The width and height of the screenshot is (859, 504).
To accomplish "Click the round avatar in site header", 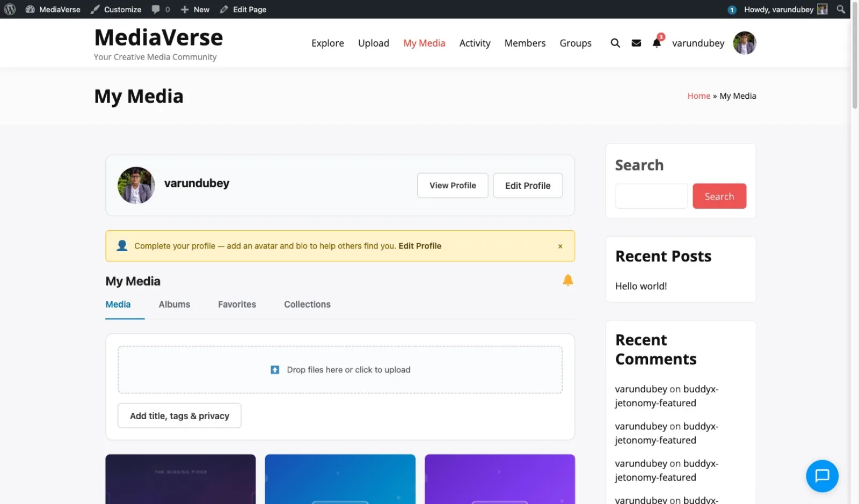I will tap(745, 43).
